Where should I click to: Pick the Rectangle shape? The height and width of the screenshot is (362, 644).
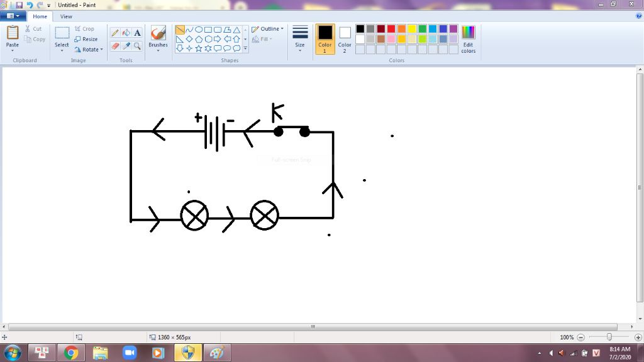[x=208, y=30]
